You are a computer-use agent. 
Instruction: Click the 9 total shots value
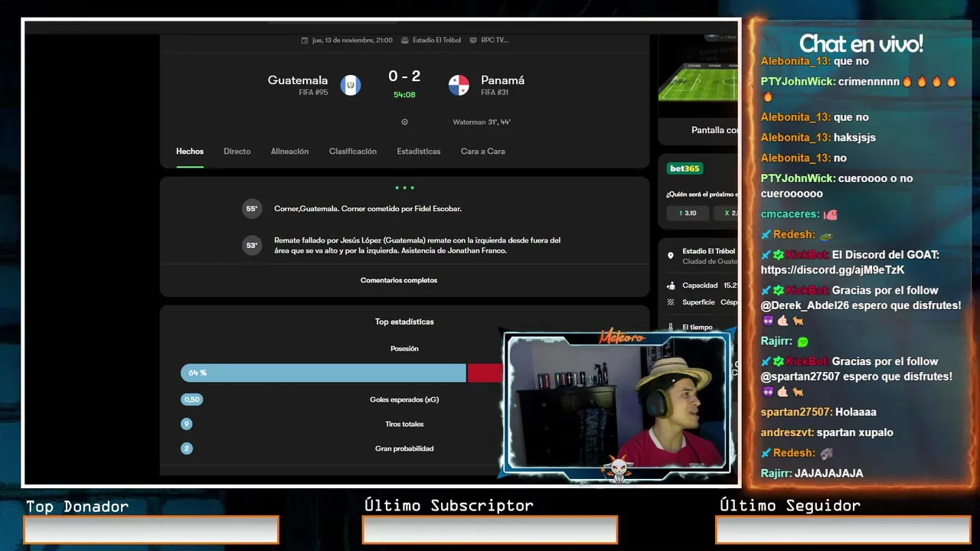pos(186,424)
